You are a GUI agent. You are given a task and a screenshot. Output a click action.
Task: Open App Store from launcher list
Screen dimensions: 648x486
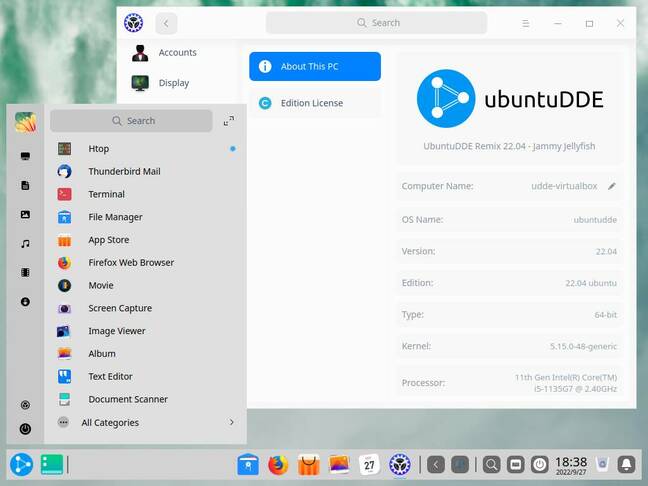(x=144, y=240)
